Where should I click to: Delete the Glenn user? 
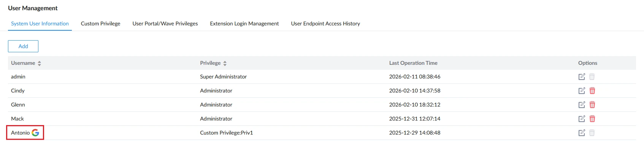click(592, 105)
